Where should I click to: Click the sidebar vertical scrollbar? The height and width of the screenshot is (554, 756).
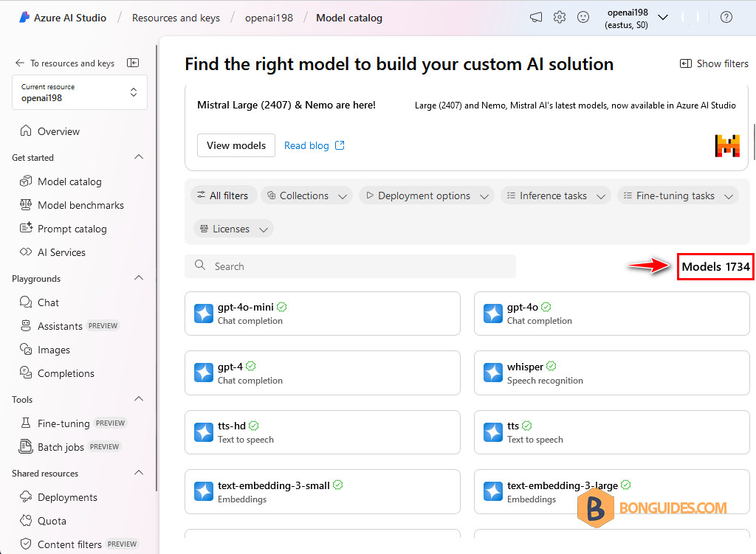click(x=157, y=268)
